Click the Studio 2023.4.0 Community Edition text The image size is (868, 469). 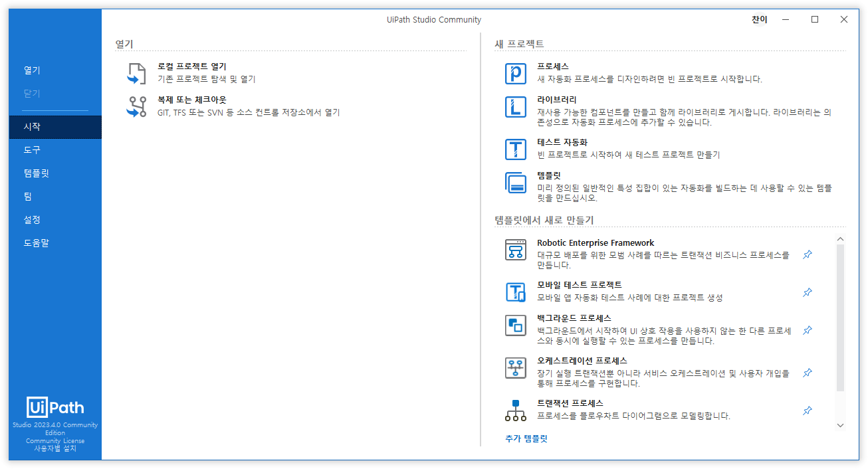[55, 428]
